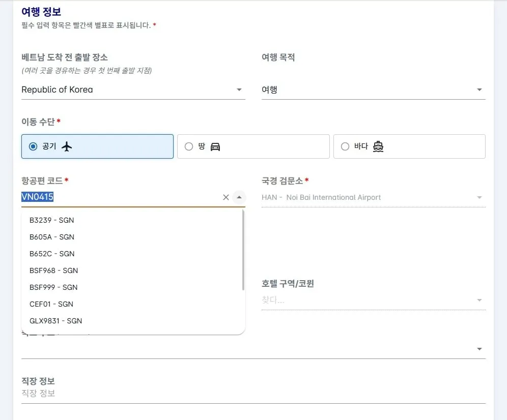
Task: Click the airplane icon in 공기 option
Action: 67,146
